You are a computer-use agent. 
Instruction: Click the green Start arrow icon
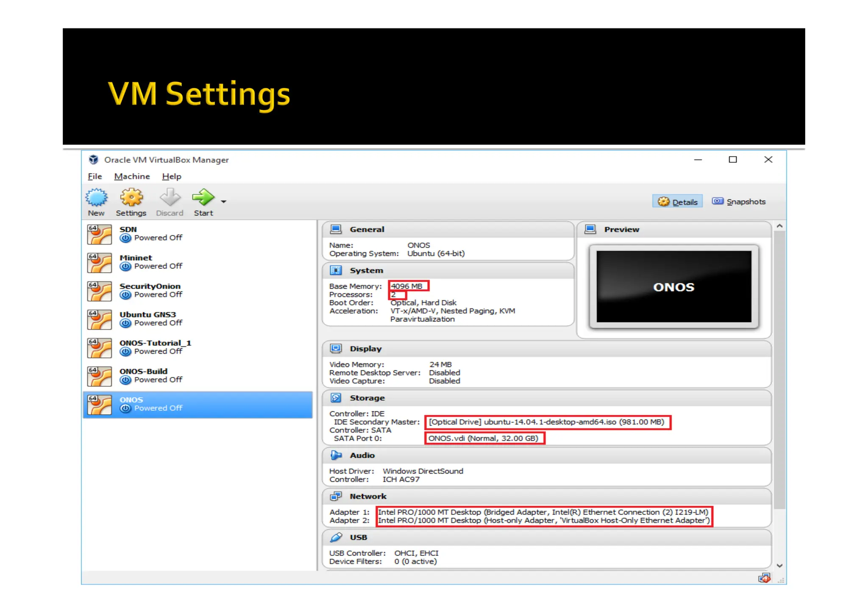click(x=203, y=198)
